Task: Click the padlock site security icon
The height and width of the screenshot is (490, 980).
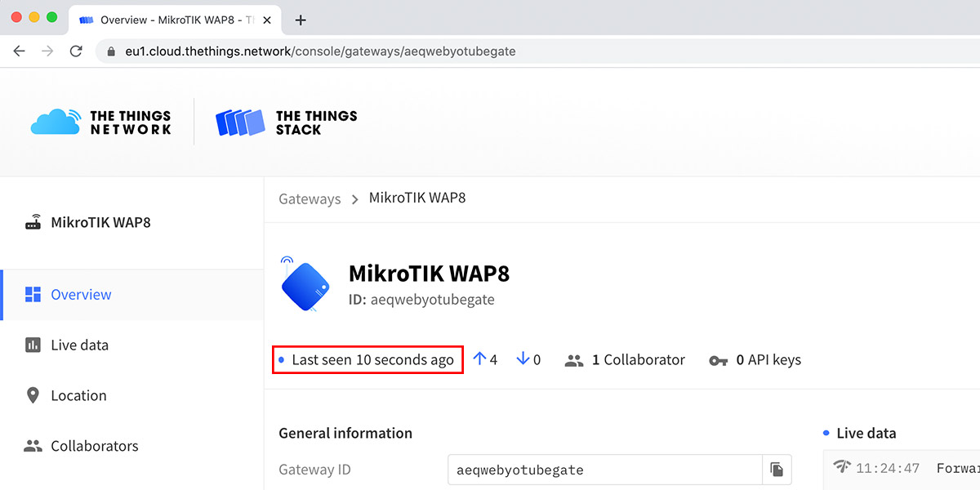Action: (111, 51)
